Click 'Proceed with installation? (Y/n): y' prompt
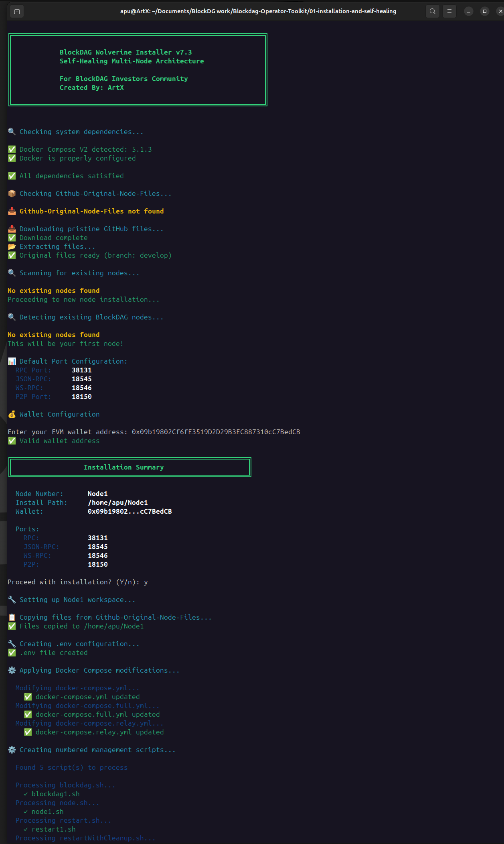The image size is (504, 844). click(x=77, y=582)
